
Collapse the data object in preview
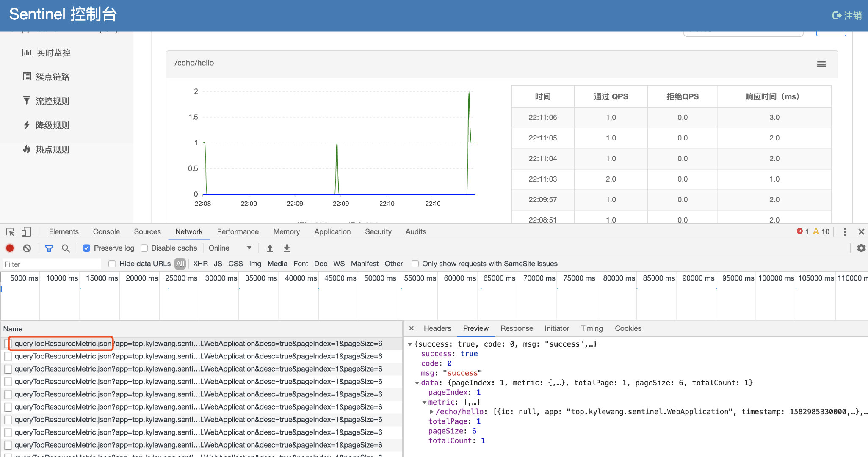(x=417, y=383)
